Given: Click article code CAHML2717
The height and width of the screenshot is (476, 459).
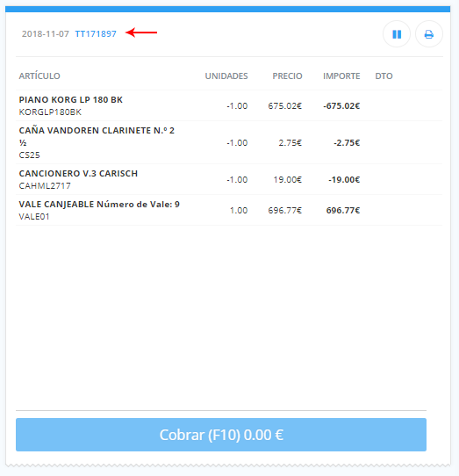Looking at the screenshot, I should pos(45,186).
